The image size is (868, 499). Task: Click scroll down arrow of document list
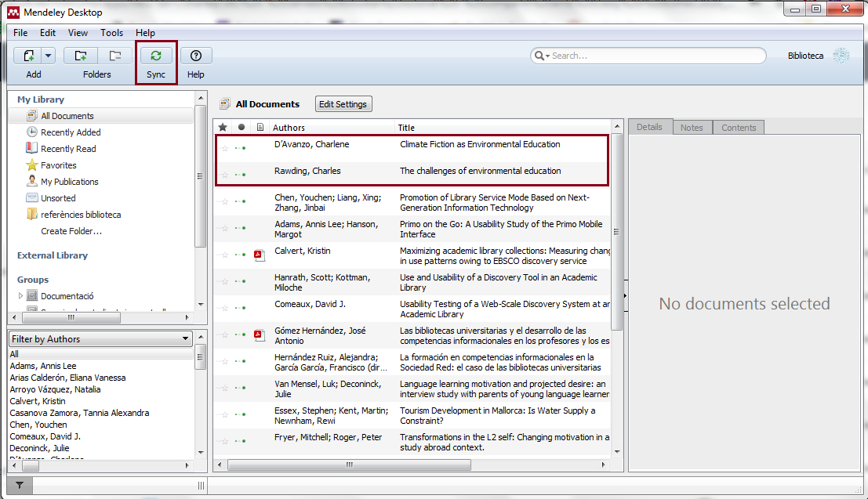click(617, 451)
